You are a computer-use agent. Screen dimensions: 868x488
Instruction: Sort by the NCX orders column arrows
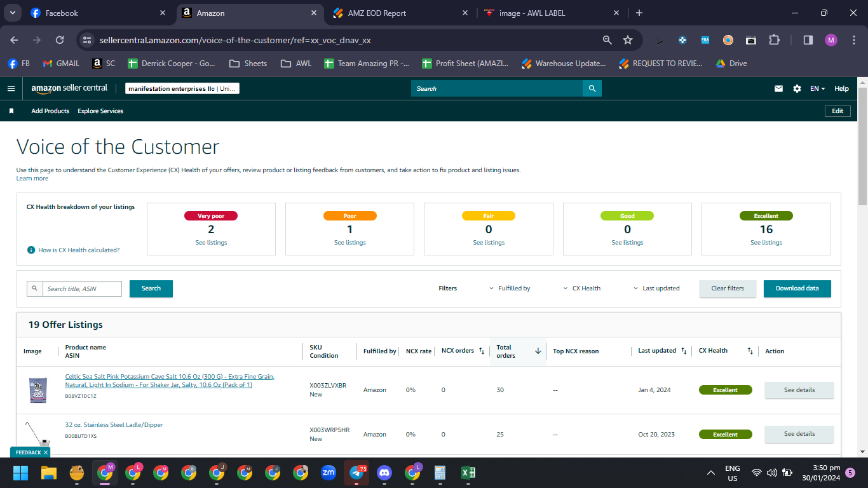(x=482, y=351)
